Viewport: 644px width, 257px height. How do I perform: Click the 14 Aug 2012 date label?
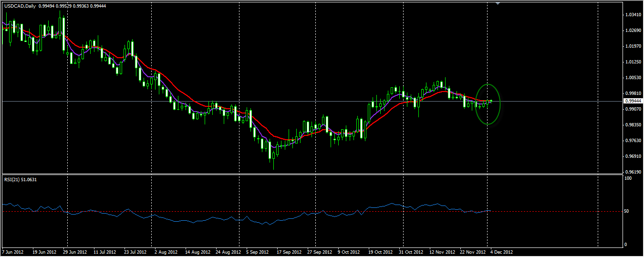pyautogui.click(x=198, y=252)
